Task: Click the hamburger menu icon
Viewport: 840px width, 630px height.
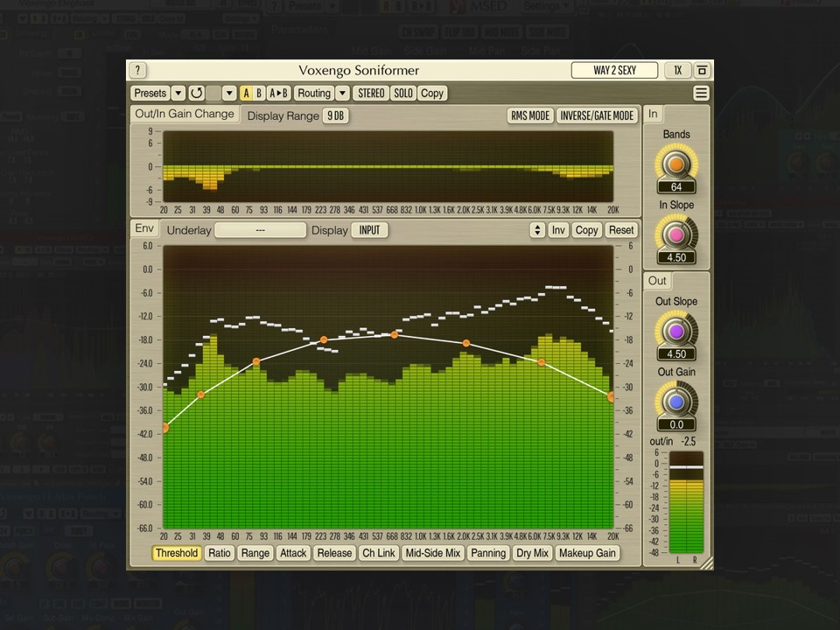Action: pyautogui.click(x=701, y=94)
